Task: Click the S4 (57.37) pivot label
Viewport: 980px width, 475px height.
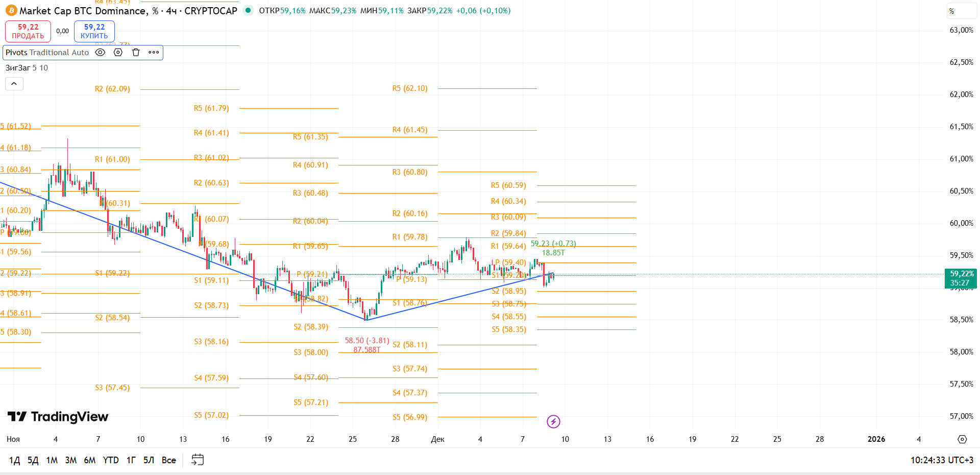Action: pyautogui.click(x=410, y=393)
